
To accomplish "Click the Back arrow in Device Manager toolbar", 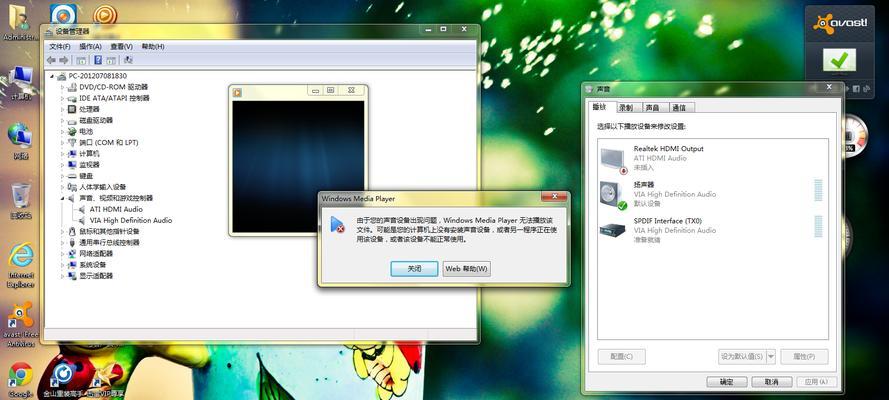I will [x=52, y=60].
